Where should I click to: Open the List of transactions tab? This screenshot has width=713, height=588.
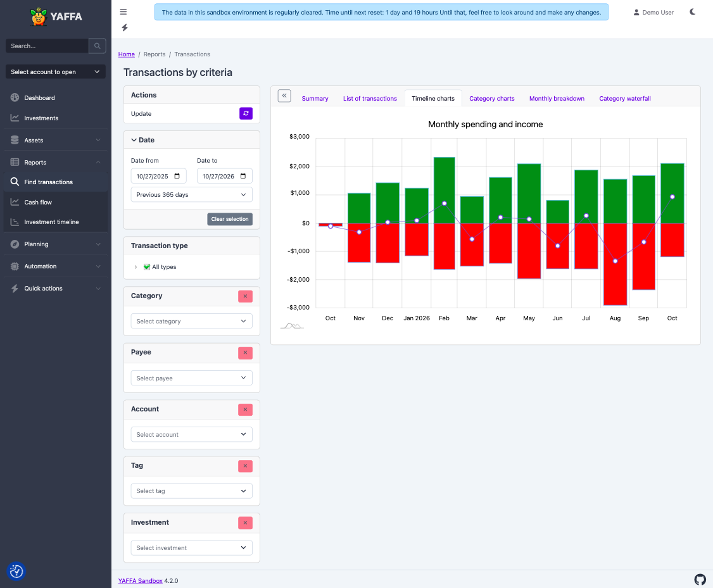(370, 99)
